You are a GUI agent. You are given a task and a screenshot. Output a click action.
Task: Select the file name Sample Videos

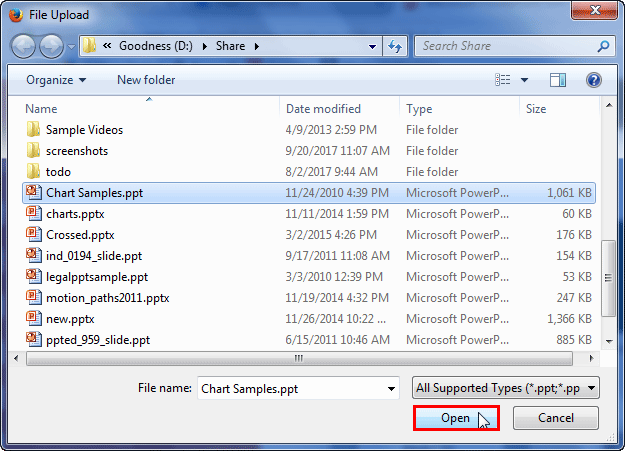85,130
